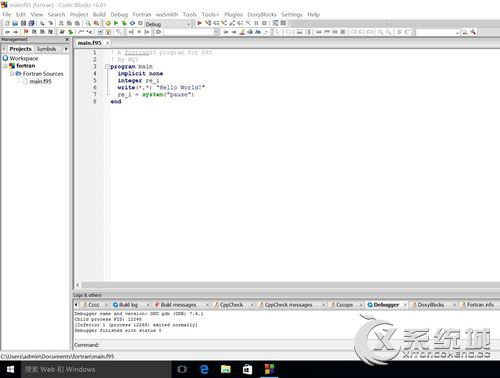Click the Abort build icon
Viewport: 500px width, 378px height.
pyautogui.click(x=140, y=23)
